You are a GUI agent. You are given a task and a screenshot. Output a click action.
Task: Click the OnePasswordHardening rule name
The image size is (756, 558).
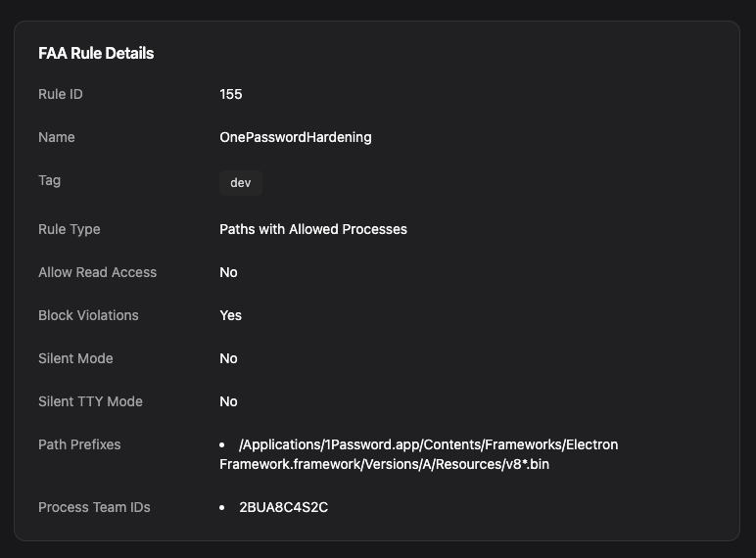click(296, 137)
